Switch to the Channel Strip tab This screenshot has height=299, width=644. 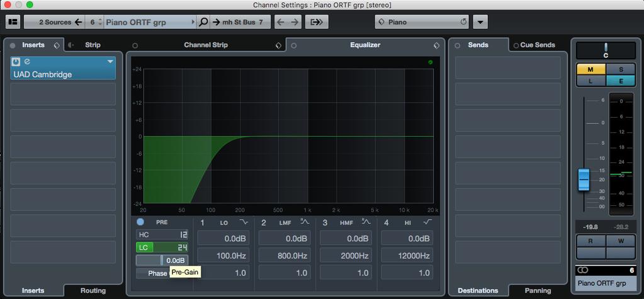click(206, 45)
